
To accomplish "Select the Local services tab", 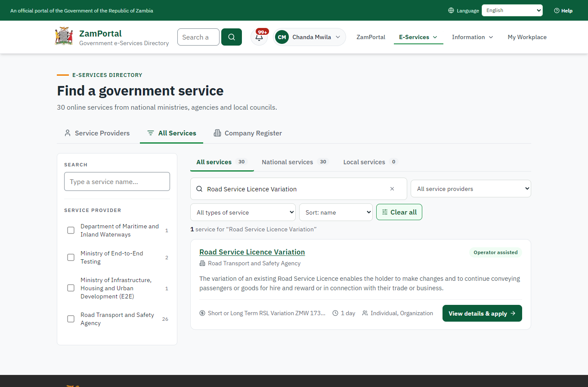I will click(370, 162).
